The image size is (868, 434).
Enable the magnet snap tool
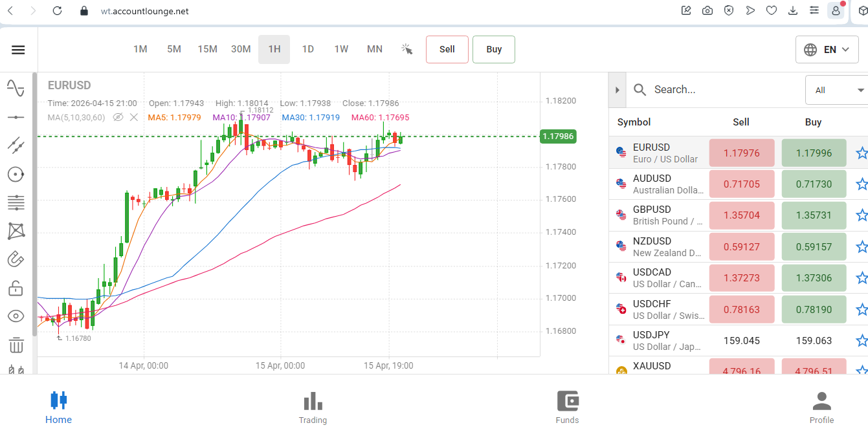[x=16, y=259]
